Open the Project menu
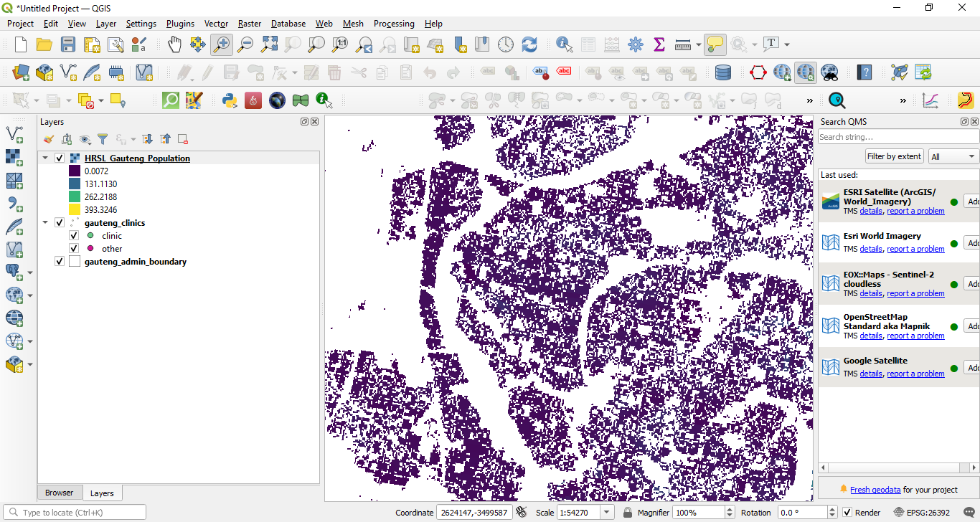The width and height of the screenshot is (980, 522). (x=20, y=24)
